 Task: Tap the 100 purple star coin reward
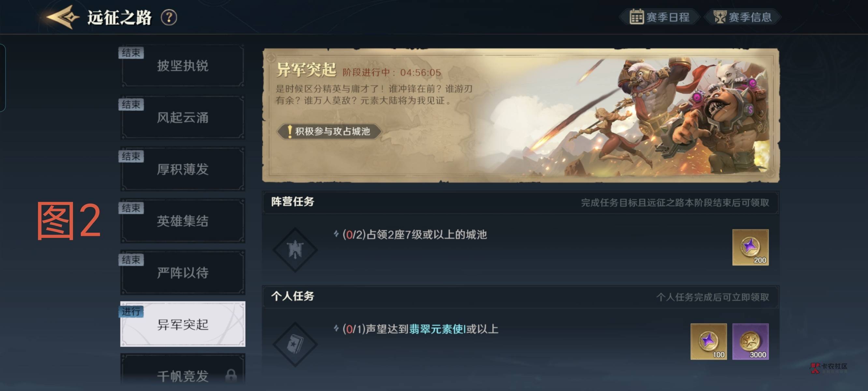(x=708, y=341)
